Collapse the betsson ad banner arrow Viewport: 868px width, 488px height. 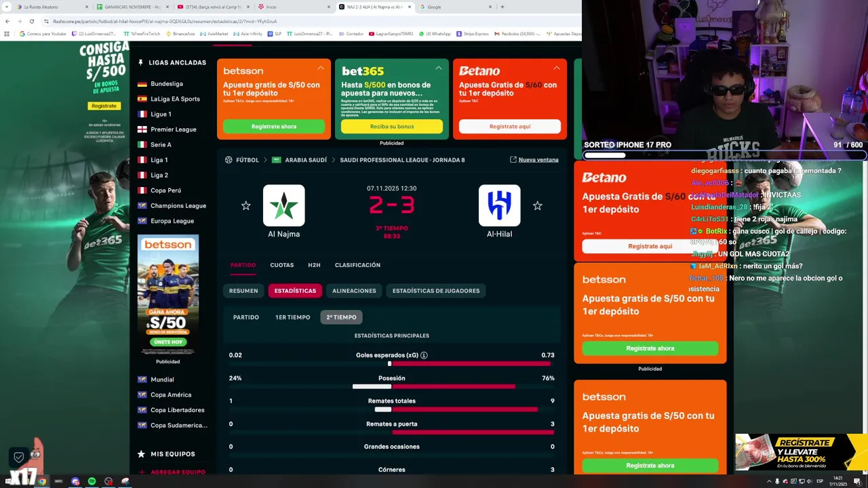[x=321, y=68]
